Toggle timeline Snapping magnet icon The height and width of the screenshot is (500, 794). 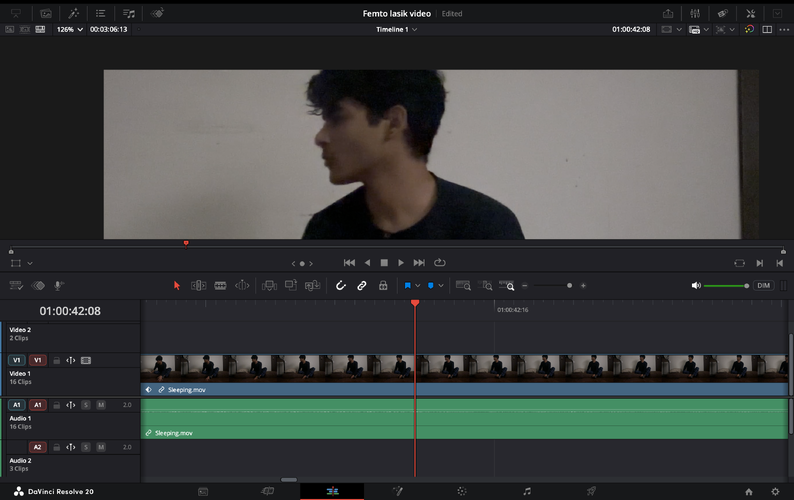click(340, 285)
